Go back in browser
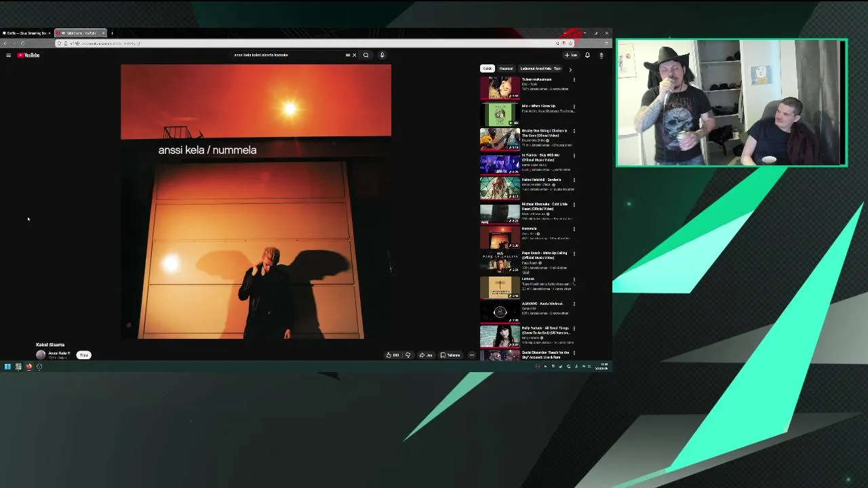The width and height of the screenshot is (868, 488). tap(5, 43)
